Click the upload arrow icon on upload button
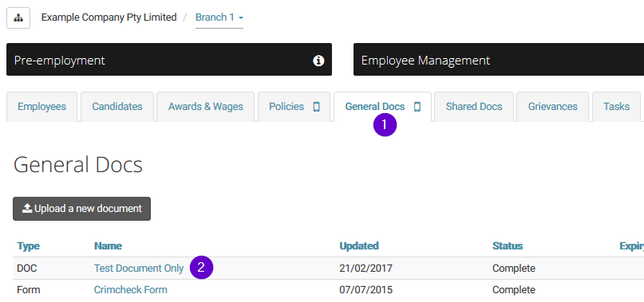The image size is (644, 302). pos(27,209)
